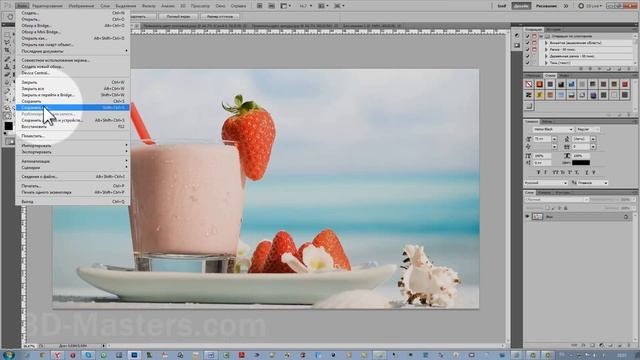Open Экспортировать submenu
This screenshot has width=640, height=360.
73,152
